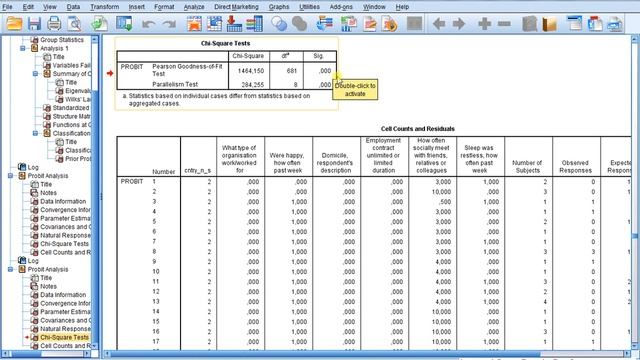
Task: Open the Variables info toolbar icon
Action: pos(255,24)
